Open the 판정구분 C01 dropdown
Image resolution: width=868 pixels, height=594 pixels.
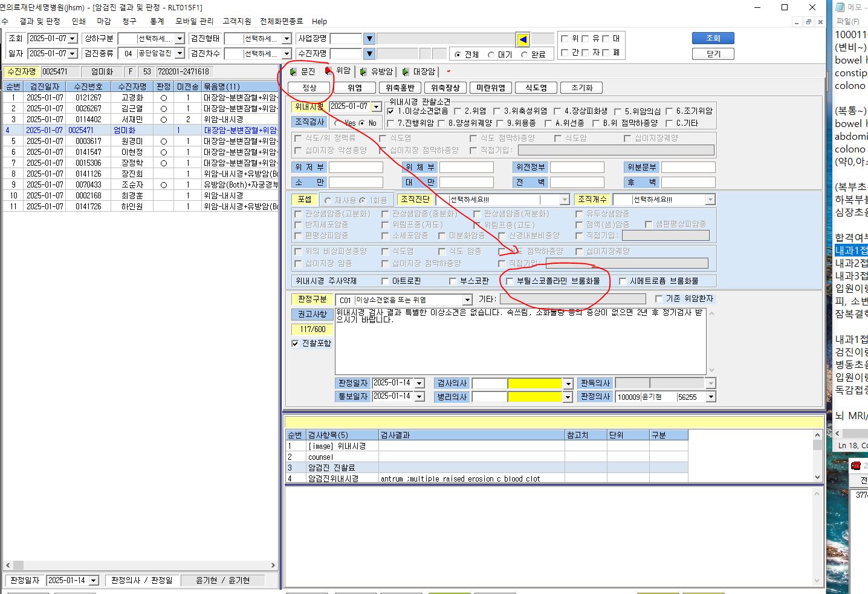467,300
